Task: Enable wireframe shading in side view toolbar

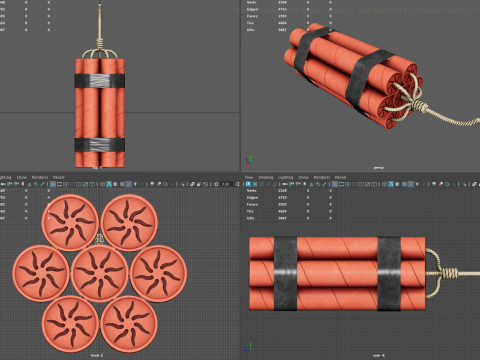Action: (x=384, y=184)
